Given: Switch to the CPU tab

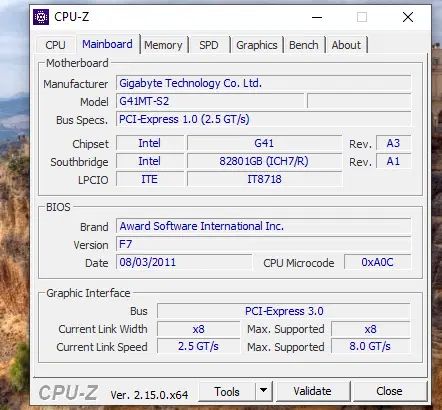Looking at the screenshot, I should click(x=55, y=45).
